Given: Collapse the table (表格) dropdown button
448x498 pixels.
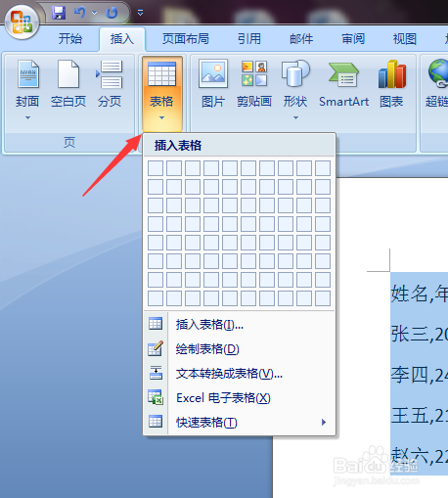Looking at the screenshot, I should (x=162, y=94).
